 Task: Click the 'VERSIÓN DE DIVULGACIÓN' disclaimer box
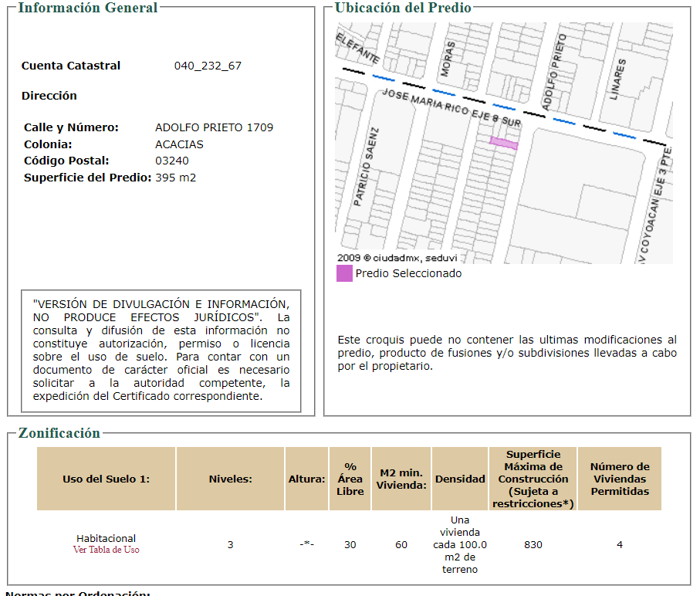point(161,351)
